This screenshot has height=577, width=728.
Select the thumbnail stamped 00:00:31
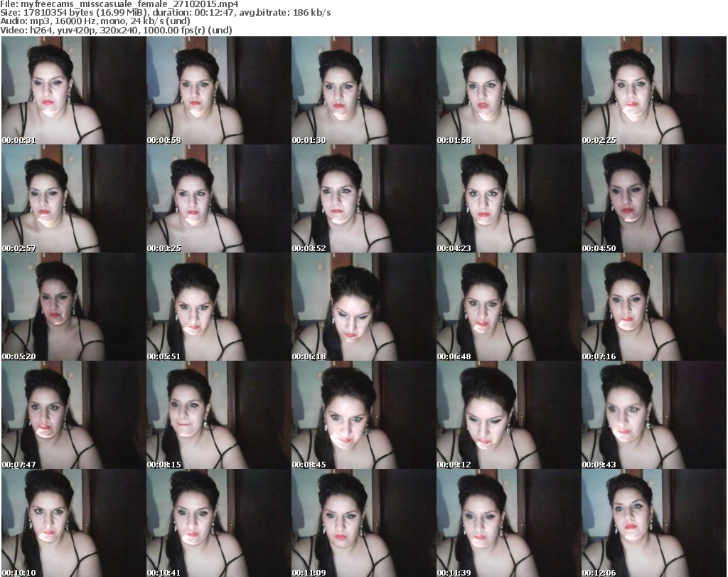pos(74,90)
